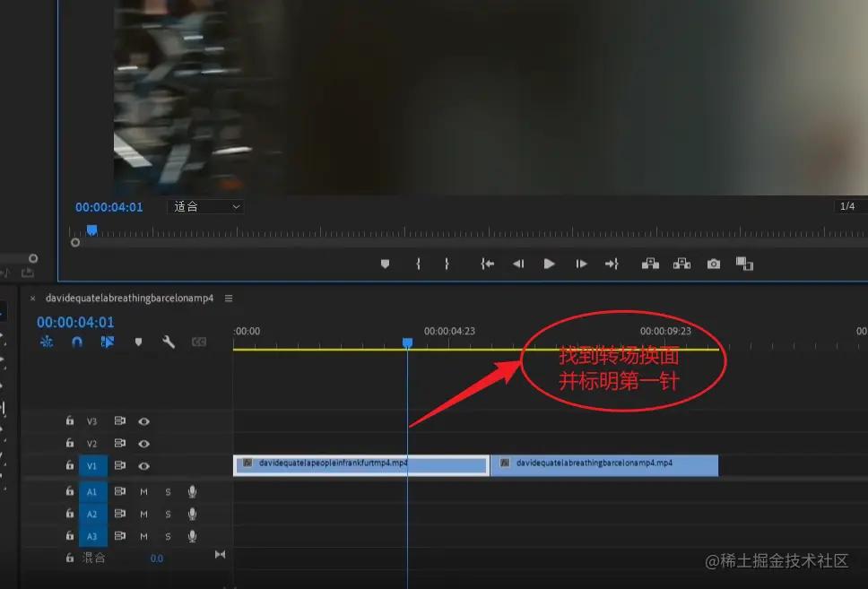Click the closed captions track icon
The width and height of the screenshot is (868, 589).
(x=199, y=342)
